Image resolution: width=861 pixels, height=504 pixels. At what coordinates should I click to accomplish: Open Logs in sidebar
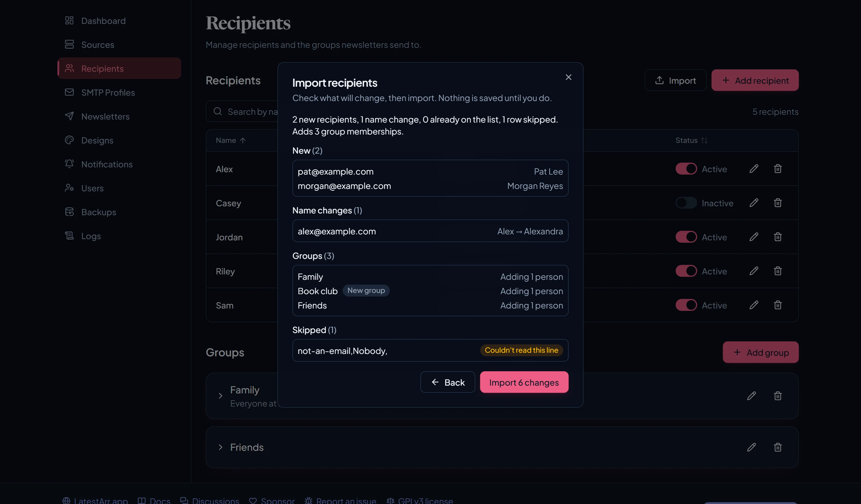119,236
